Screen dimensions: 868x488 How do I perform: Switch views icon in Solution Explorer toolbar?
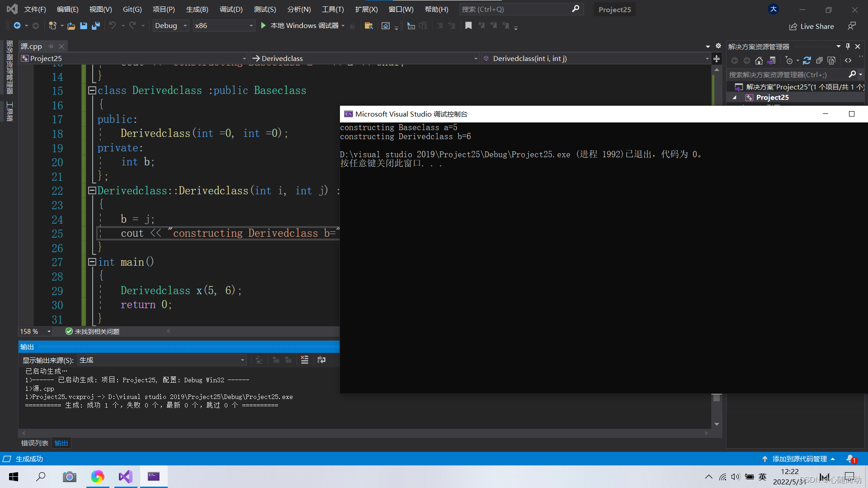point(772,61)
